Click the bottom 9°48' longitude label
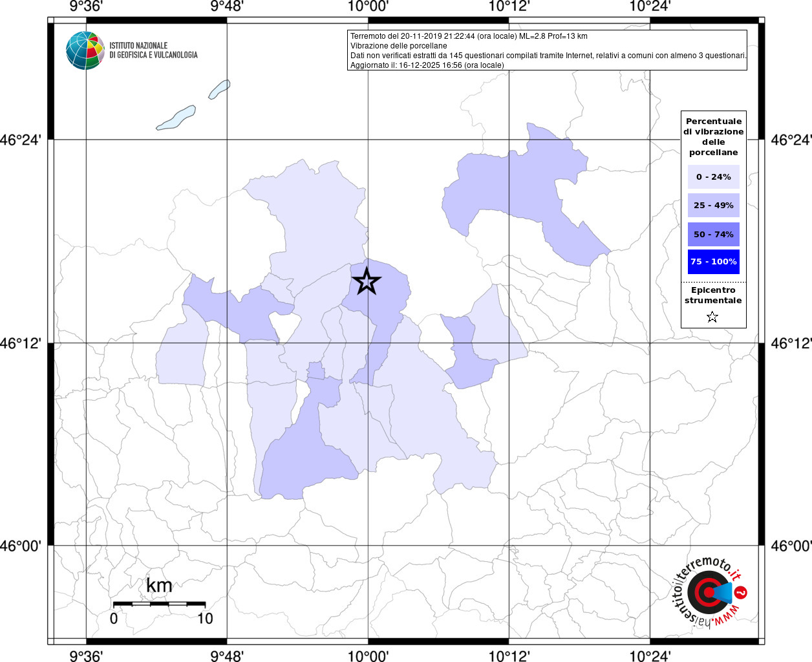The image size is (812, 662). pos(227,656)
